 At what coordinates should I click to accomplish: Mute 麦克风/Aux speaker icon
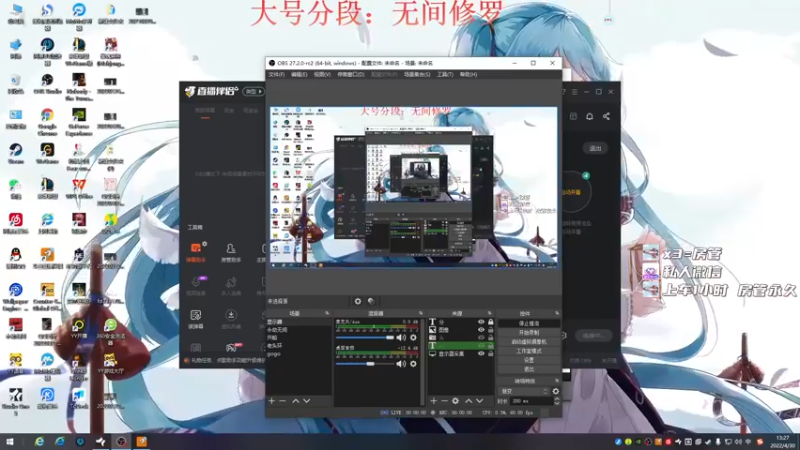coord(401,338)
